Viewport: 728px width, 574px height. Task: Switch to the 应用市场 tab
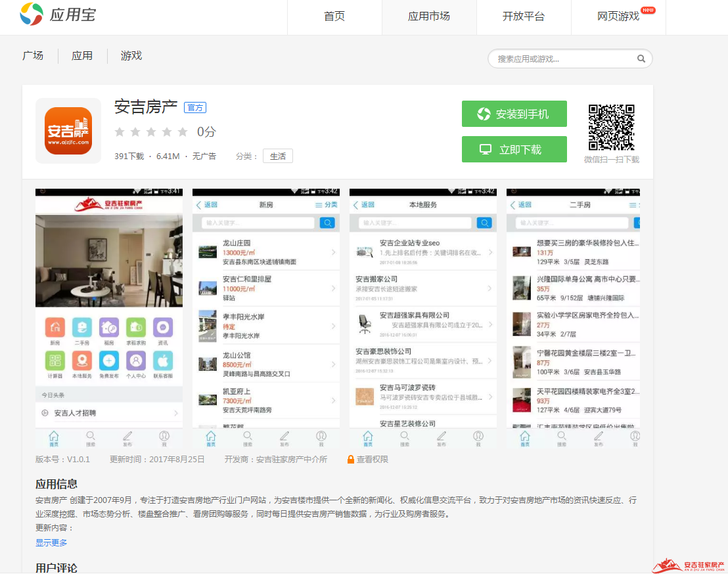[x=428, y=16]
